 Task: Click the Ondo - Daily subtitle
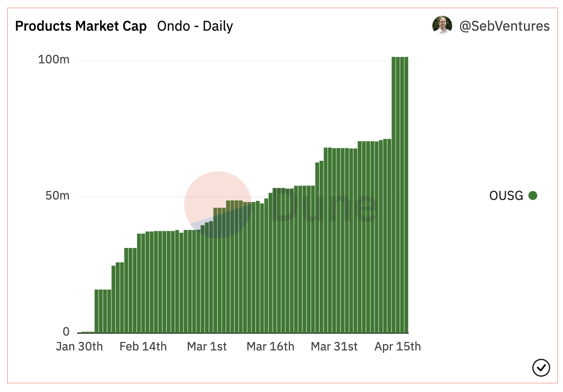coord(195,26)
